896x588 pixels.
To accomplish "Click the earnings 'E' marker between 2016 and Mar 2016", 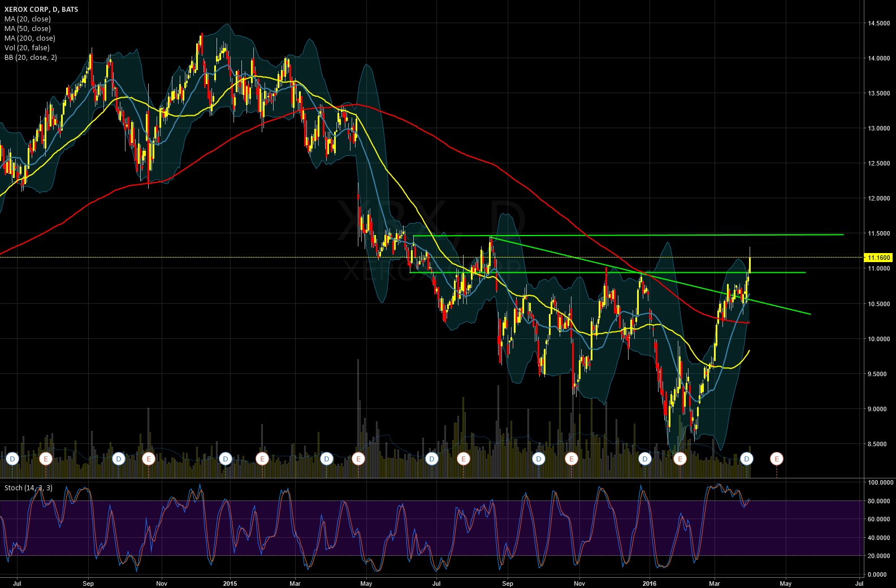I will click(x=680, y=459).
